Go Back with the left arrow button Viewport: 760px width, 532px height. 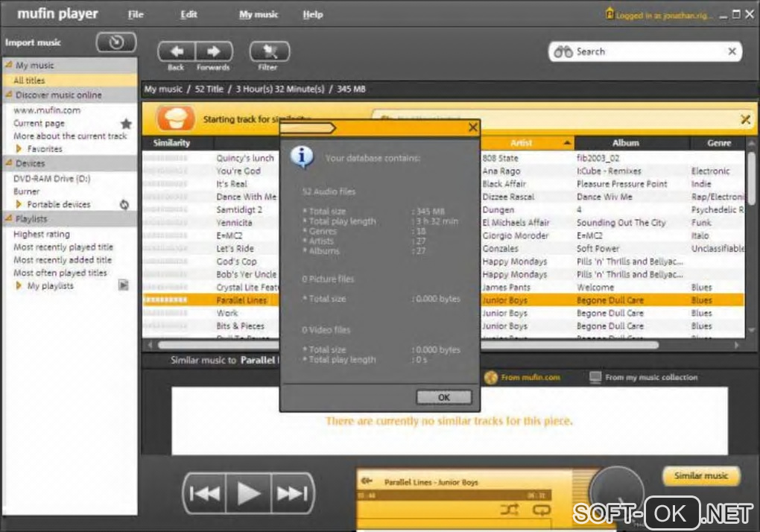[177, 51]
